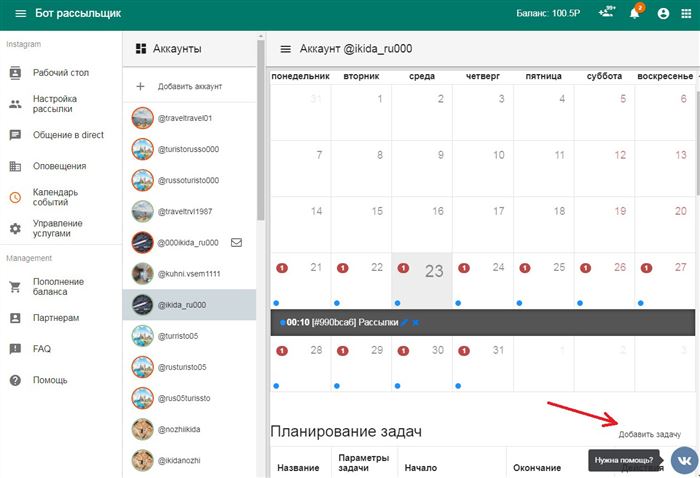Click the Параметры задачи column header

click(x=364, y=463)
